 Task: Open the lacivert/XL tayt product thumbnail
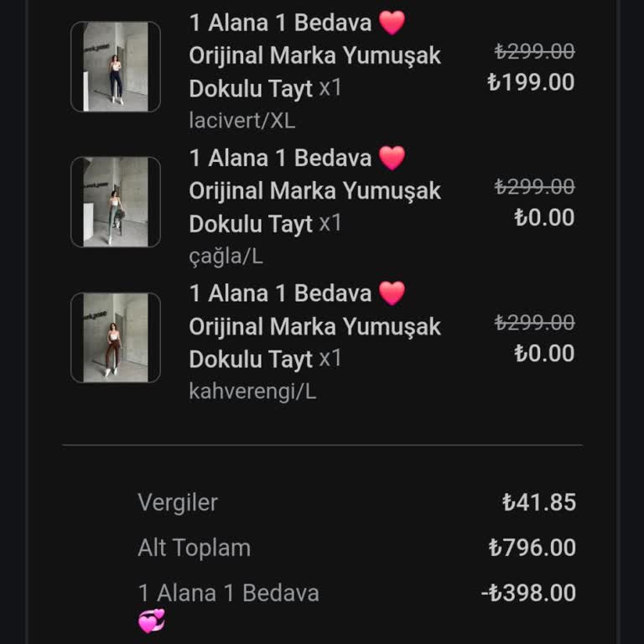click(x=116, y=66)
